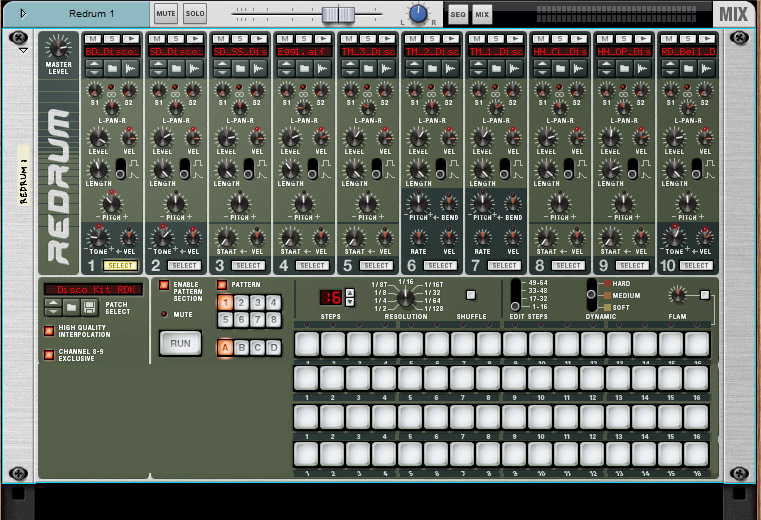Click the Master Level knob

58,47
